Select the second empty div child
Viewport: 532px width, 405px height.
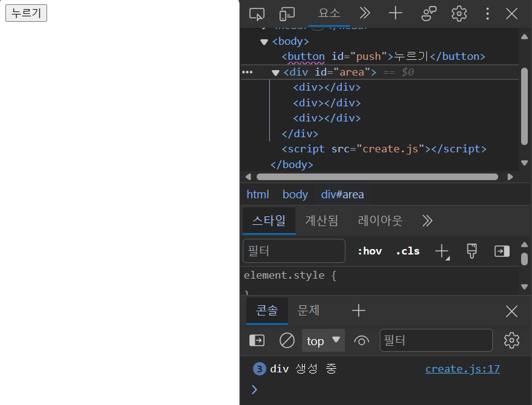pyautogui.click(x=327, y=103)
